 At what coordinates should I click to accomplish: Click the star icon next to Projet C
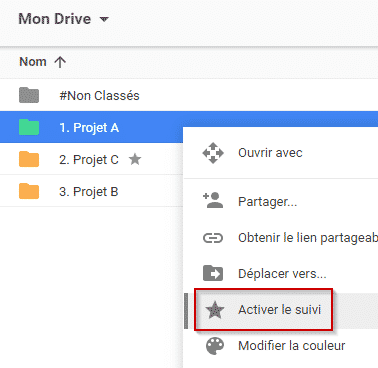point(135,159)
